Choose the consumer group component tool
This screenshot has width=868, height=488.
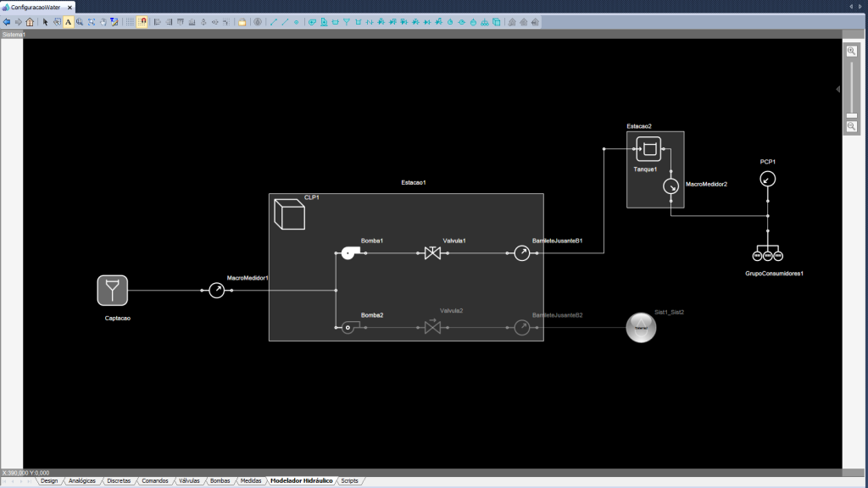[x=484, y=22]
